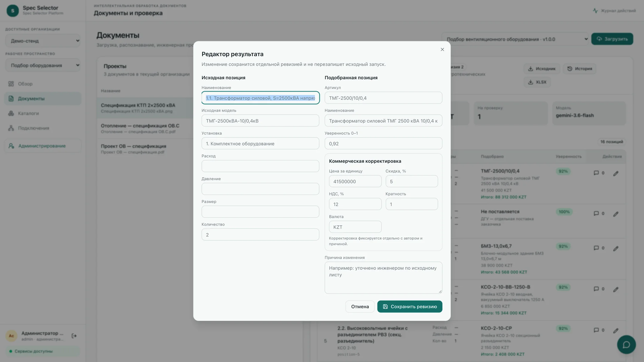Click the Артикул field
The width and height of the screenshot is (644, 362).
[383, 98]
